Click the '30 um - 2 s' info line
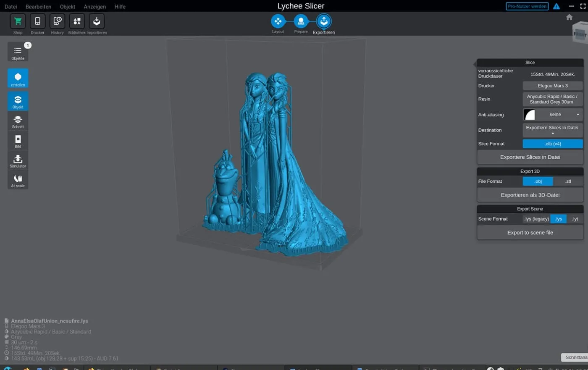Image resolution: width=588 pixels, height=370 pixels. [x=24, y=342]
